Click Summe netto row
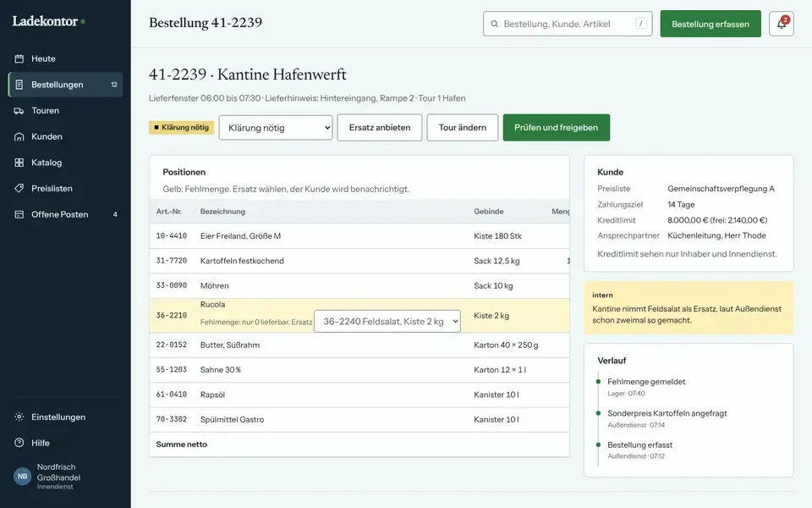Screen dimensions: 812x508 coord(359,444)
